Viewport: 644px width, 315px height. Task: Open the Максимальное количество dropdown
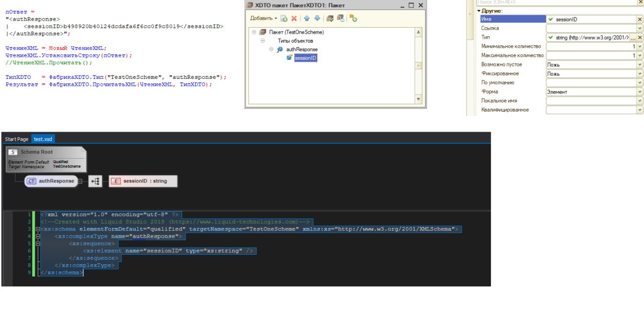click(640, 55)
